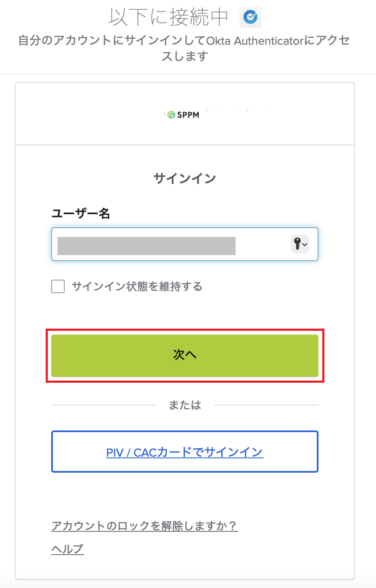Click the SPPM wordmark text
The width and height of the screenshot is (376, 588).
188,115
